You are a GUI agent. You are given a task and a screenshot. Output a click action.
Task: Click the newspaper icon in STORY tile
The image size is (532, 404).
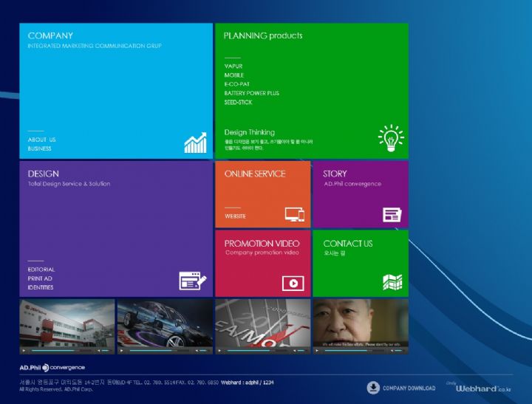[x=392, y=215]
